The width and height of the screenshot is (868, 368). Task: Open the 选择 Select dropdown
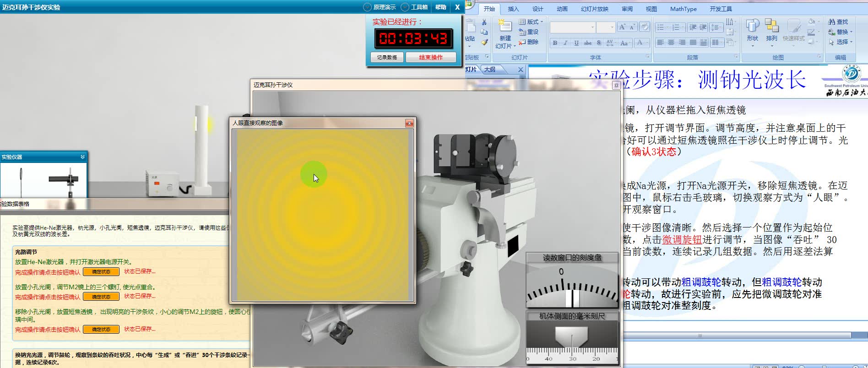coord(841,42)
